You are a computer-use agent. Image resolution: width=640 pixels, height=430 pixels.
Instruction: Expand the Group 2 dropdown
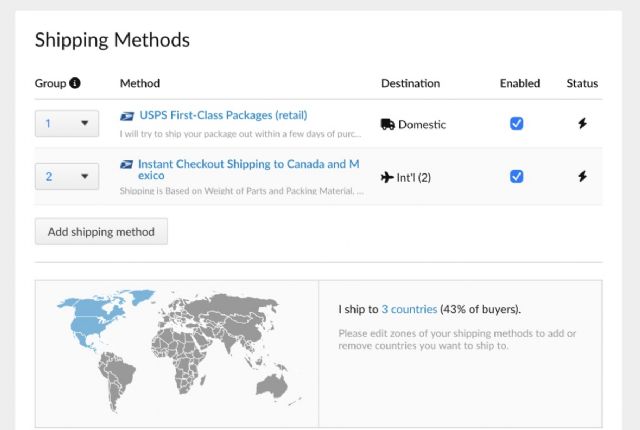[x=67, y=177]
